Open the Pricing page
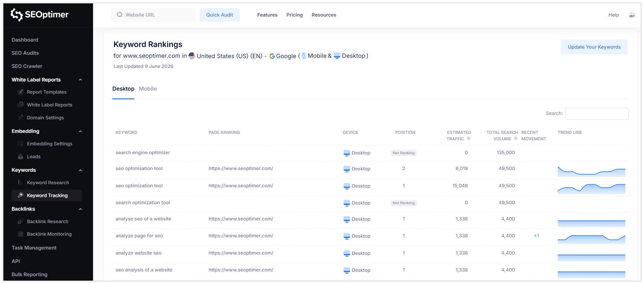The height and width of the screenshot is (284, 644). pyautogui.click(x=294, y=15)
